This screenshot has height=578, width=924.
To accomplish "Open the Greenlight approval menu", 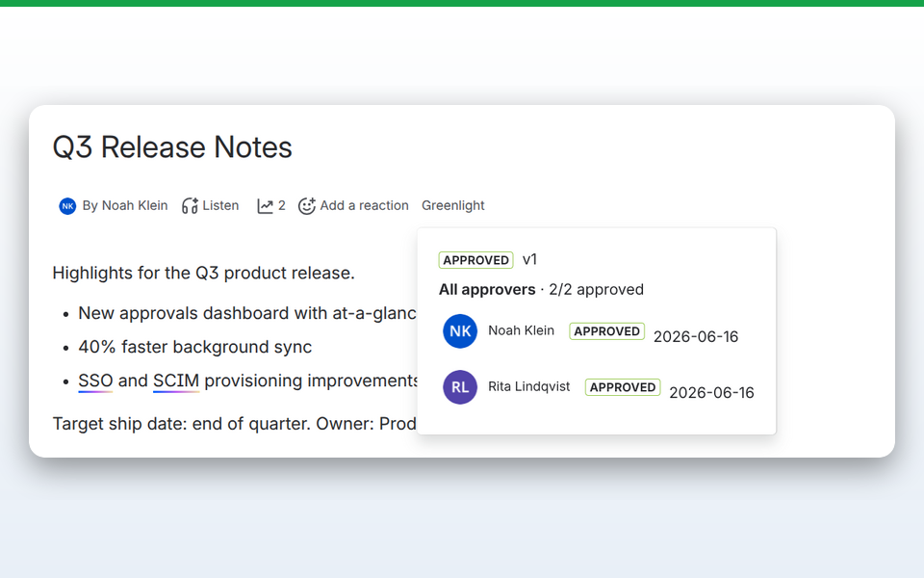I will coord(452,205).
